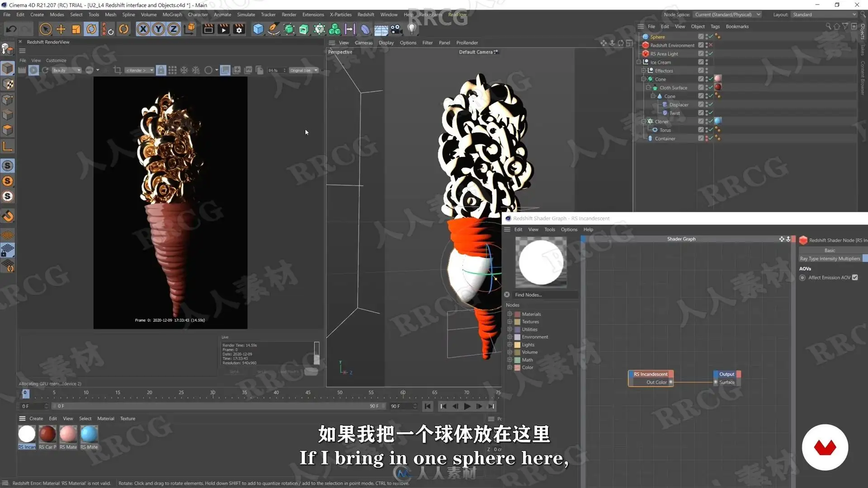Expand the Textures node category
Viewport: 868px width, 488px height.
tap(509, 322)
